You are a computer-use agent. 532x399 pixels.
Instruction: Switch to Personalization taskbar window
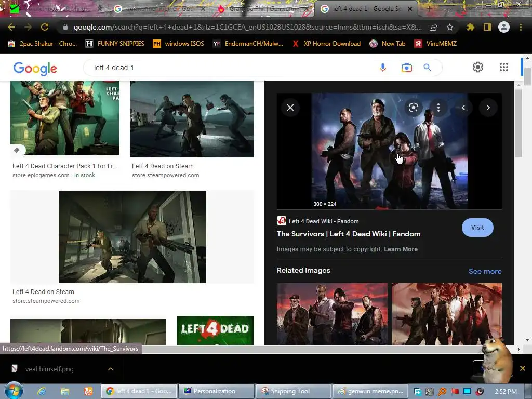click(x=216, y=391)
